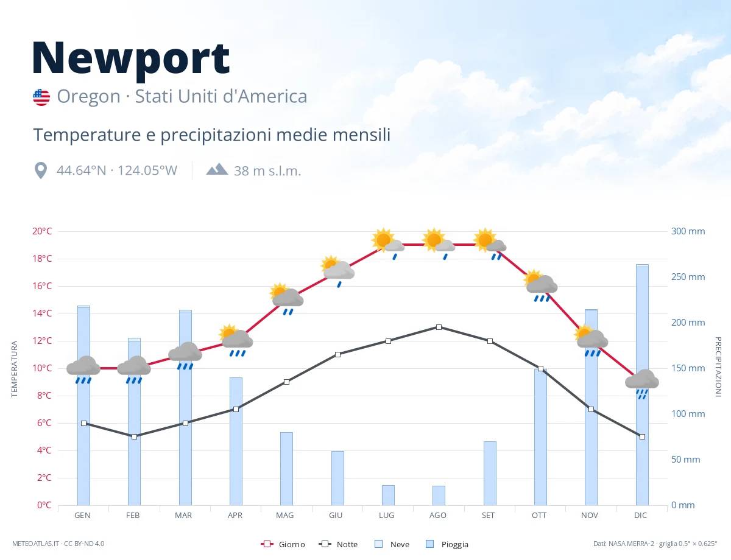Click the NASA MERRA-2 data source text
Image resolution: width=731 pixels, height=560 pixels.
[x=655, y=544]
